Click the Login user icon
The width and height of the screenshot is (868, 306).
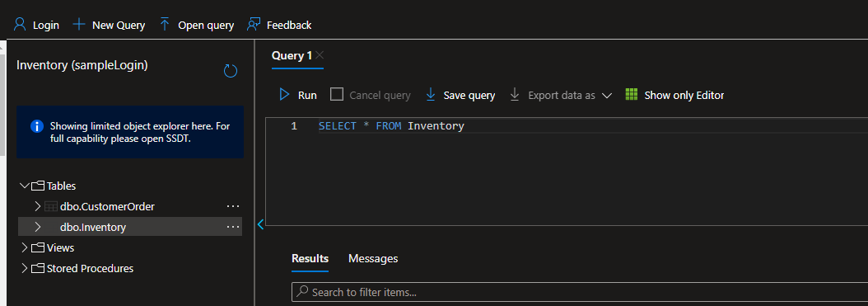coord(20,25)
